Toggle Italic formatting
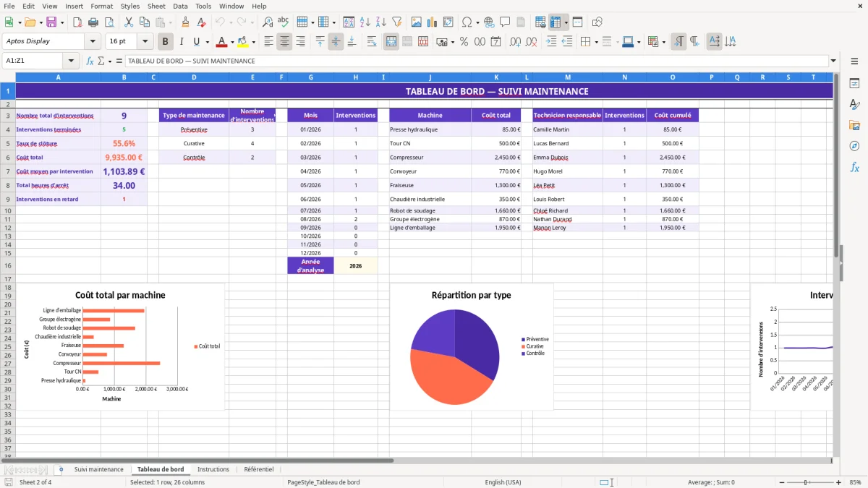The image size is (868, 488). 181,42
